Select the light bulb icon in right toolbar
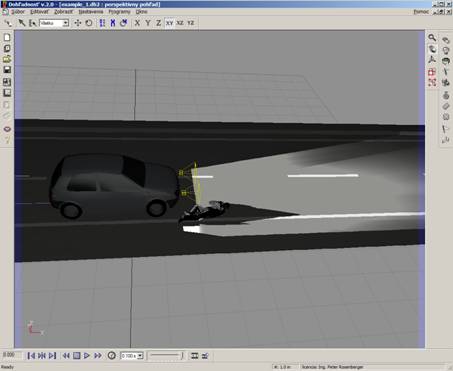Image resolution: width=453 pixels, height=371 pixels. (x=446, y=51)
